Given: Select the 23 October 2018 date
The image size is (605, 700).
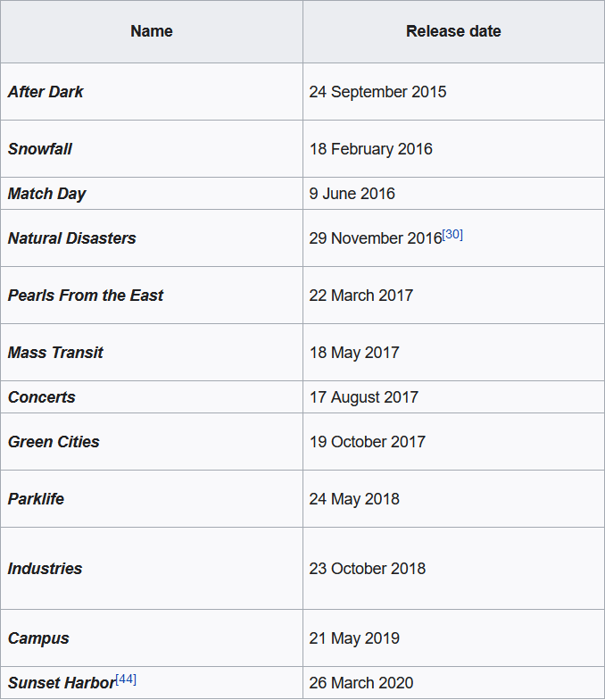Looking at the screenshot, I should click(x=368, y=568).
